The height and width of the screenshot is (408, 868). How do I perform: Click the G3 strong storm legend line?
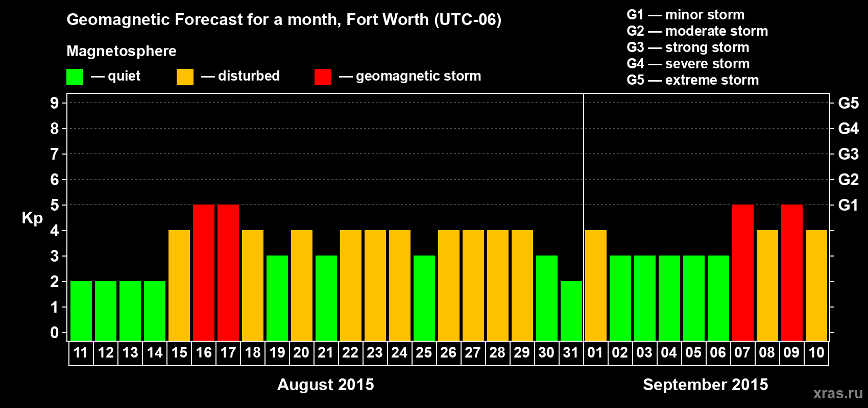pos(688,47)
